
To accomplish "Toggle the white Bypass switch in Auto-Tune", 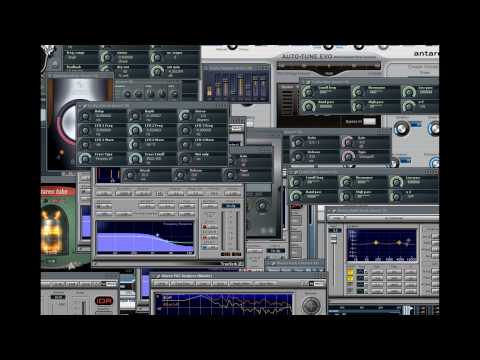I will pyautogui.click(x=369, y=122).
